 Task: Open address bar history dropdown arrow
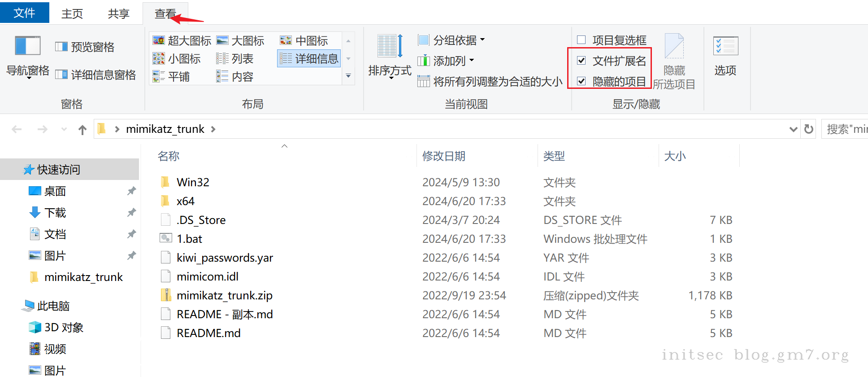click(793, 129)
